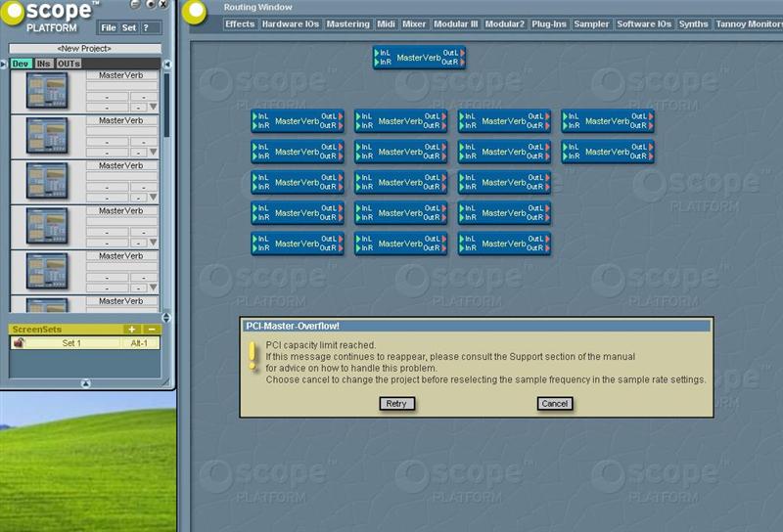Open fifth MasterVerb device thumbnail in list
The image size is (783, 532).
47,271
